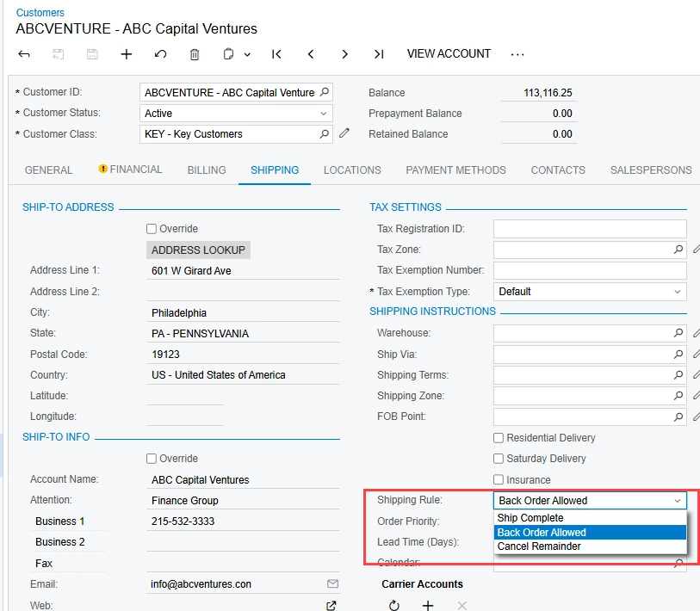Go to the next record
The height and width of the screenshot is (611, 700).
[344, 54]
